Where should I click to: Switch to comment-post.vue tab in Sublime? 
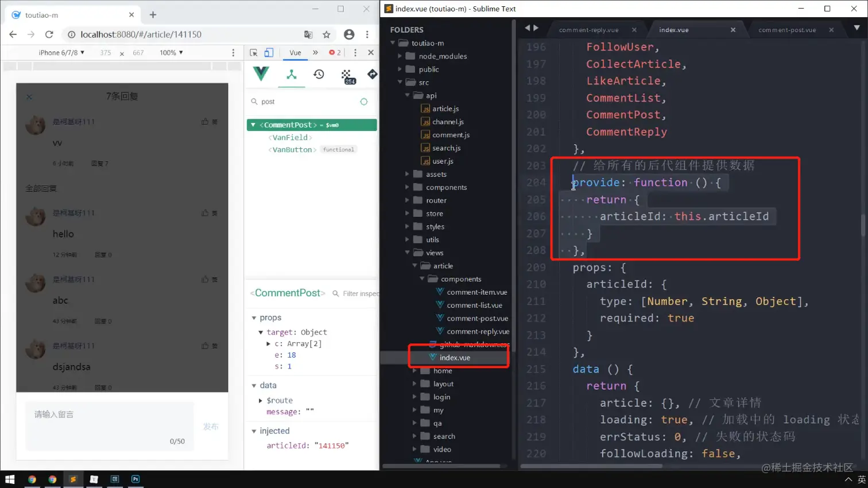(x=787, y=30)
